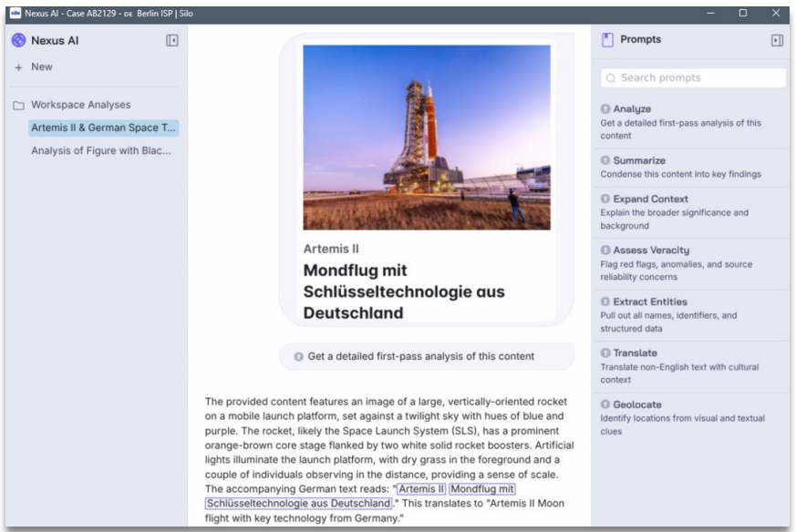
Task: Click the Assess Veracity prompt icon
Action: pyautogui.click(x=605, y=250)
